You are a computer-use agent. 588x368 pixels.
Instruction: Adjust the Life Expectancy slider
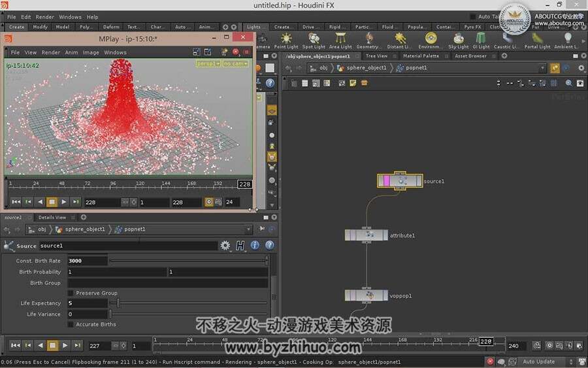189,303
